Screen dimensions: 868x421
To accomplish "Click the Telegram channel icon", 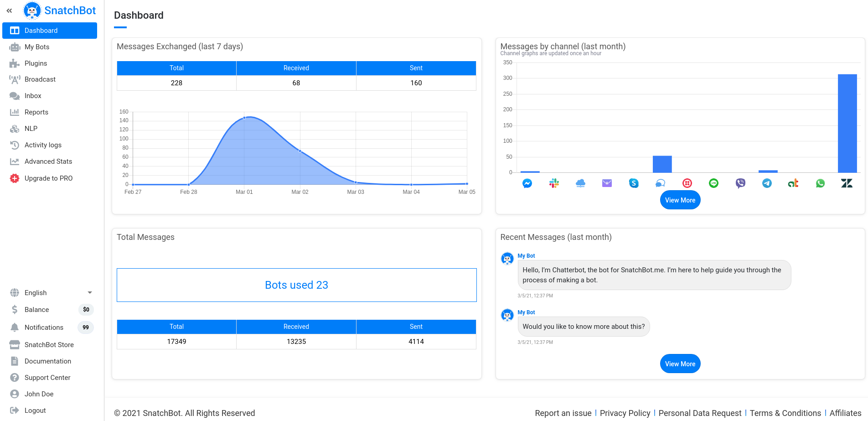I will point(767,183).
